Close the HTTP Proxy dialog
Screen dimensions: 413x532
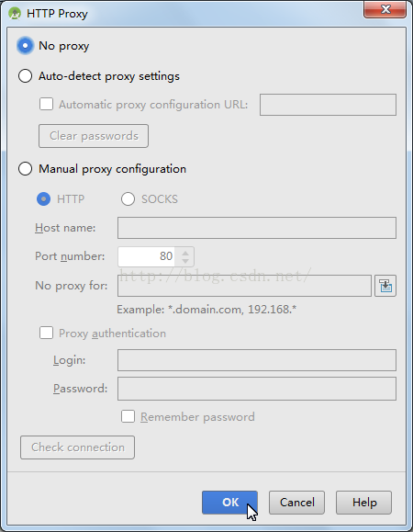coord(385,9)
